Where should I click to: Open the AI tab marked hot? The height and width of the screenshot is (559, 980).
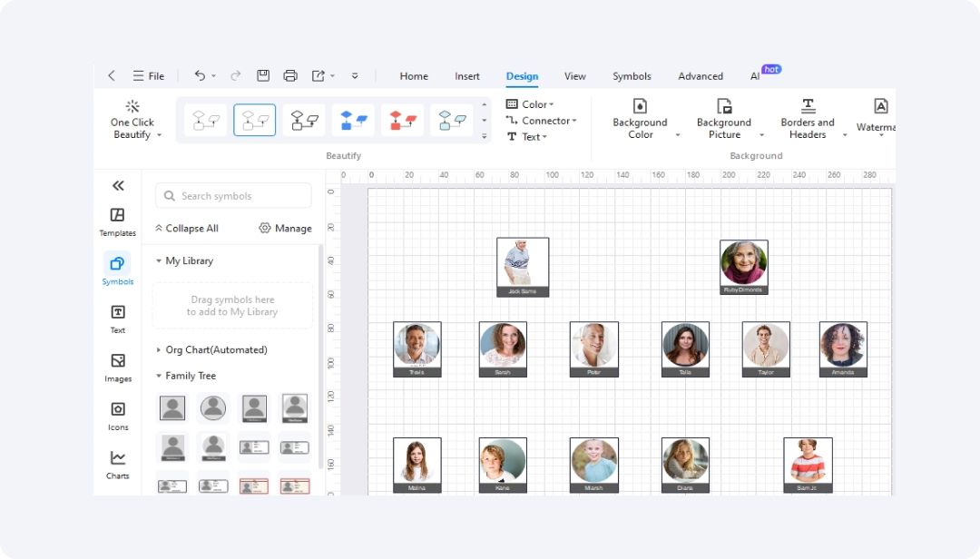tap(755, 76)
